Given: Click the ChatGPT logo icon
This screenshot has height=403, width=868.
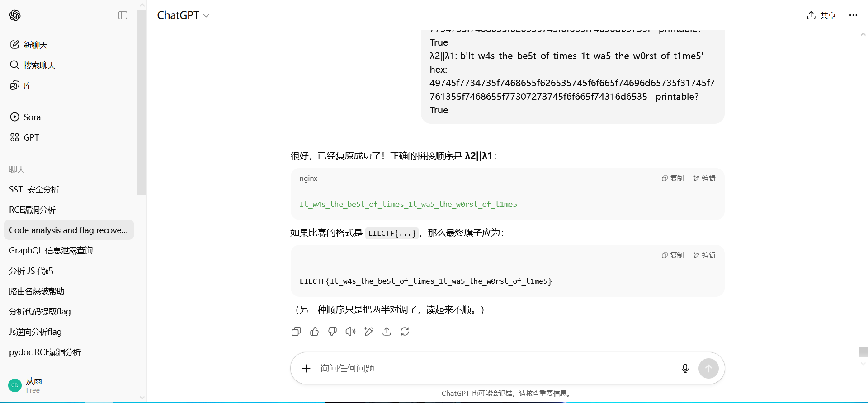Looking at the screenshot, I should 15,15.
